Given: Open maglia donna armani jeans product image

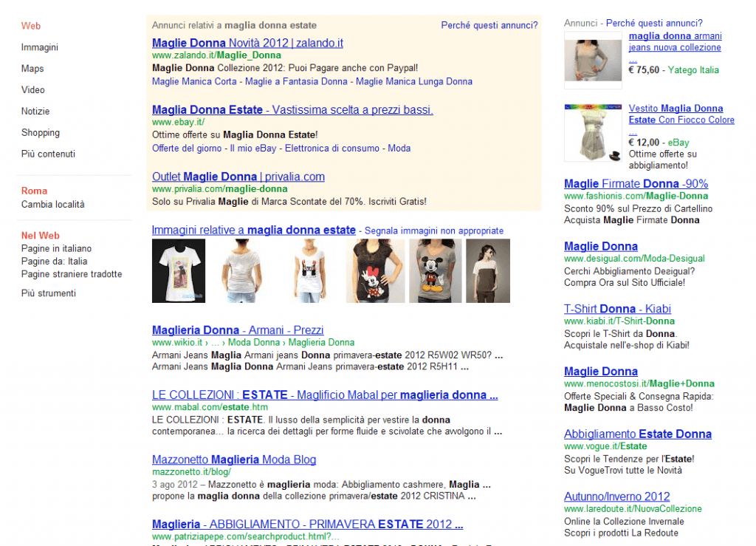Looking at the screenshot, I should pyautogui.click(x=593, y=61).
